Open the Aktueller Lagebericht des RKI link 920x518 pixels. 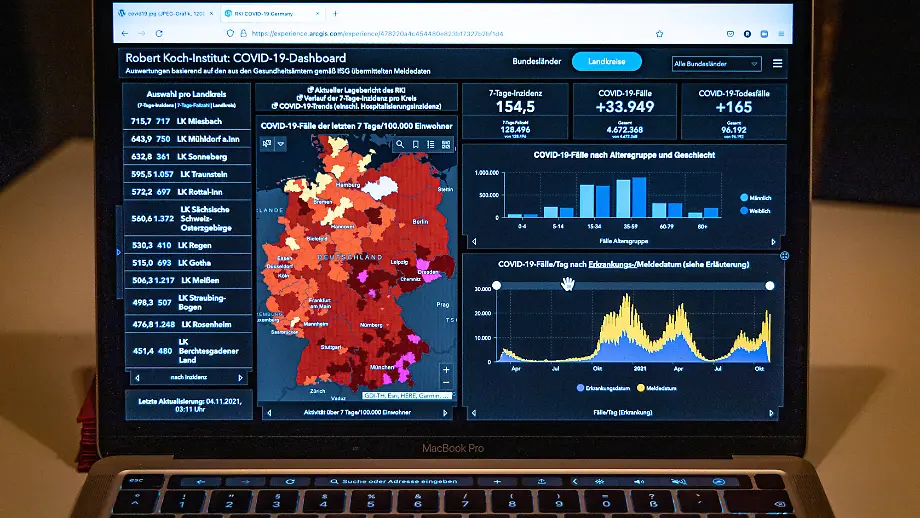click(x=356, y=90)
